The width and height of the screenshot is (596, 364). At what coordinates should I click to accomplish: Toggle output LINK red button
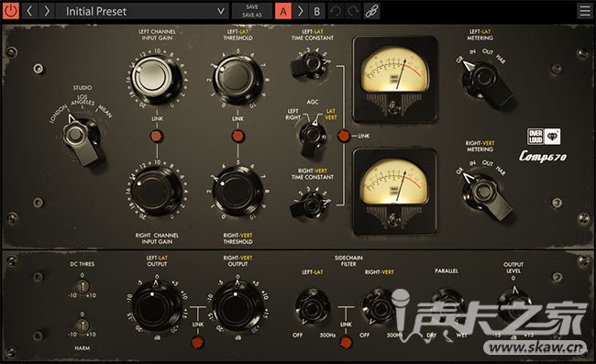pos(197,342)
